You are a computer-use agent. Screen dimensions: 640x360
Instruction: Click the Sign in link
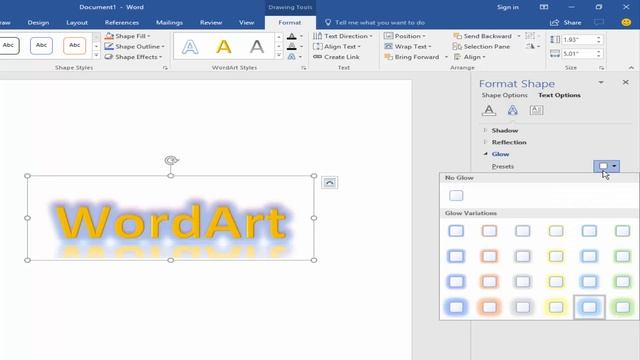(508, 7)
